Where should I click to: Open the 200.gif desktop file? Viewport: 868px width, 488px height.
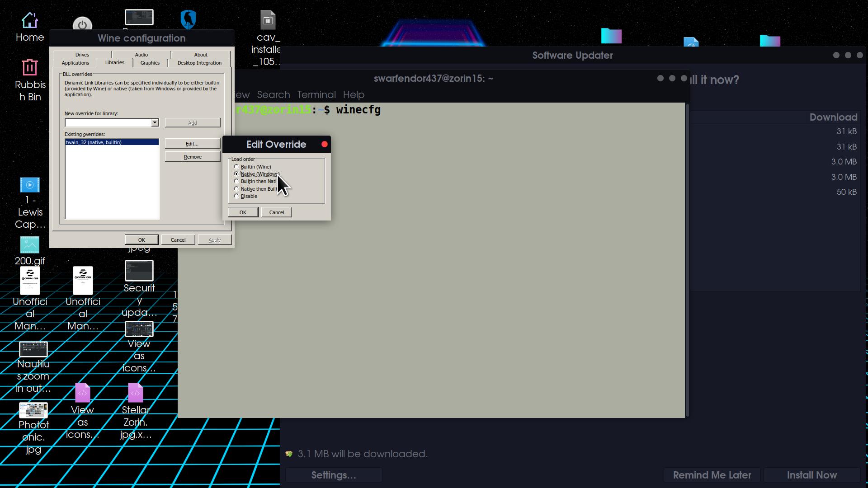[x=30, y=245]
